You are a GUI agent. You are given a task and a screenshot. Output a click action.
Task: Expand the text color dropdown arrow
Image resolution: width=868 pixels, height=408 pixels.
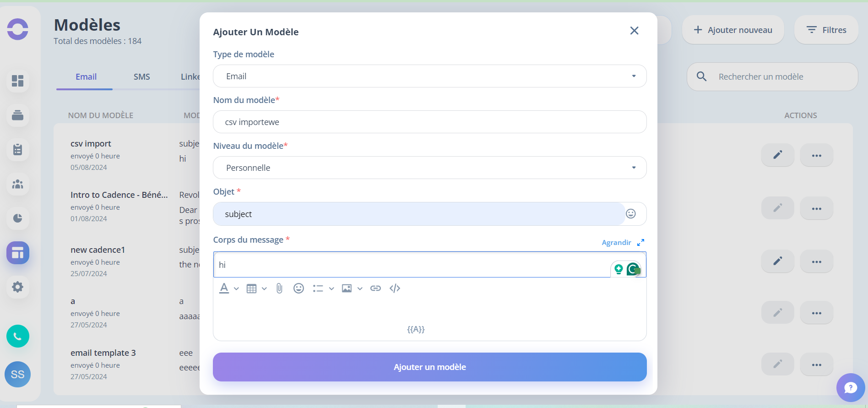[x=236, y=288]
